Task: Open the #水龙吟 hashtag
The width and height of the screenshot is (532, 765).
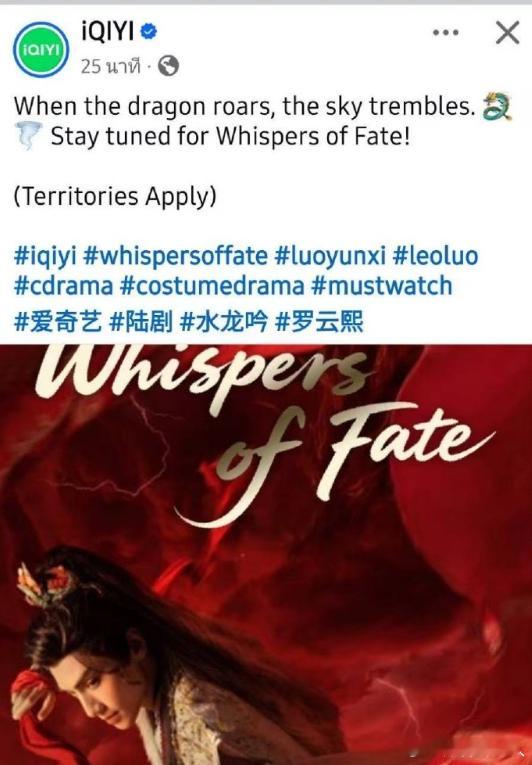Action: [224, 322]
